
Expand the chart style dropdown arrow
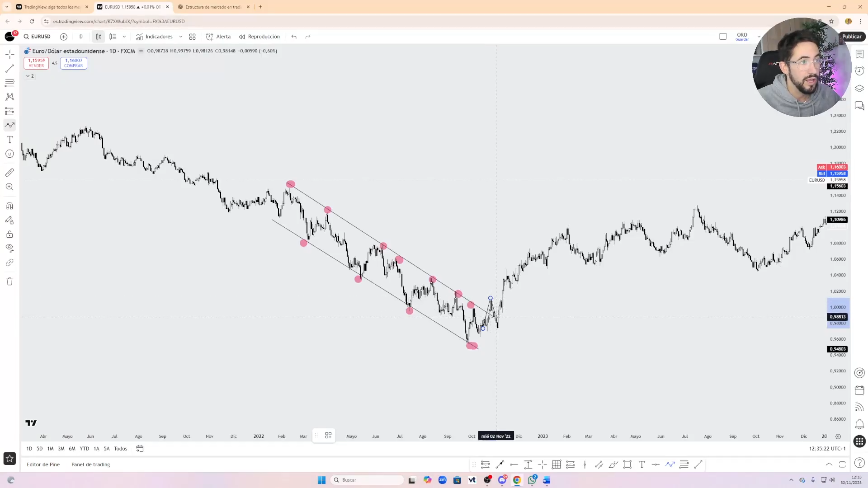(x=124, y=37)
